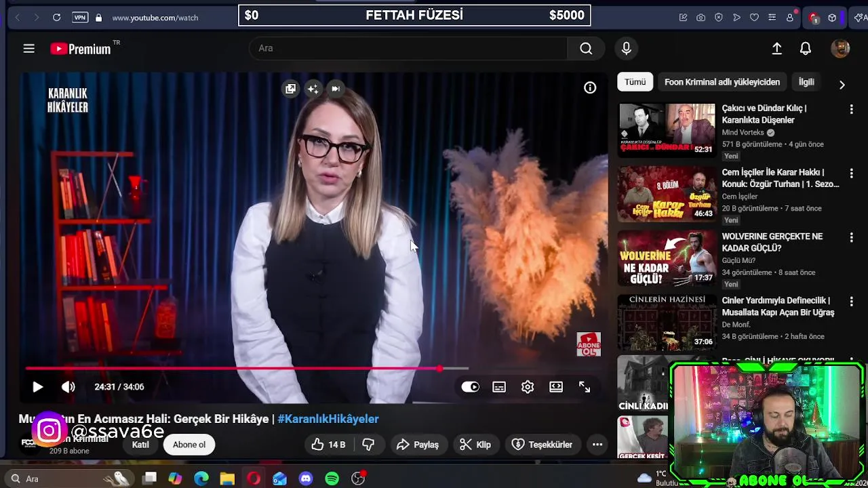Share the video via Paylaş

(418, 445)
